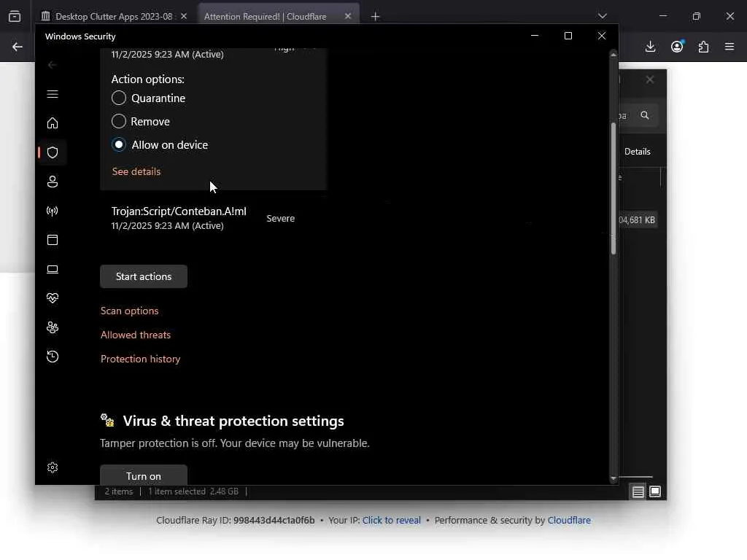The image size is (747, 560).
Task: Click the '2 items' status bar text
Action: (119, 491)
